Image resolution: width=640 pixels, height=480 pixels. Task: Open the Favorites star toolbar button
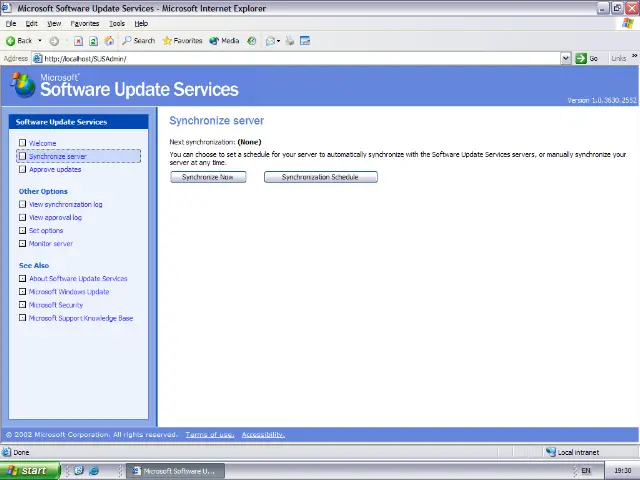pyautogui.click(x=182, y=41)
